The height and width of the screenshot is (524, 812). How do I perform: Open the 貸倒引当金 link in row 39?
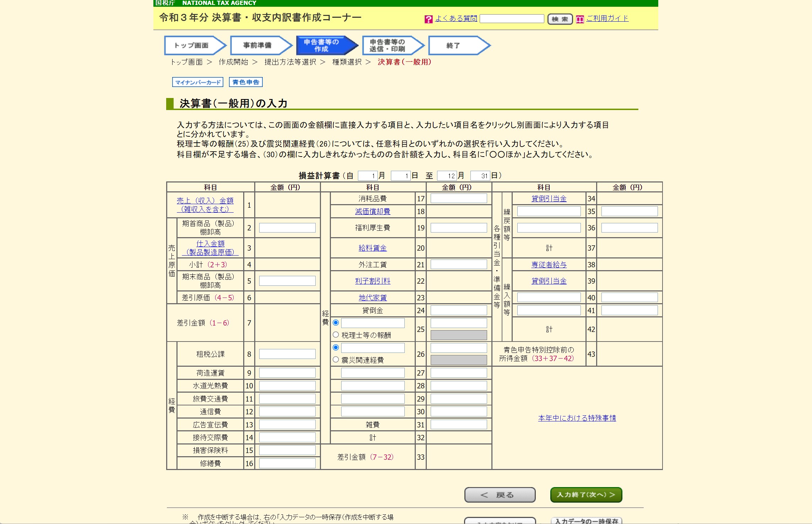tap(549, 281)
